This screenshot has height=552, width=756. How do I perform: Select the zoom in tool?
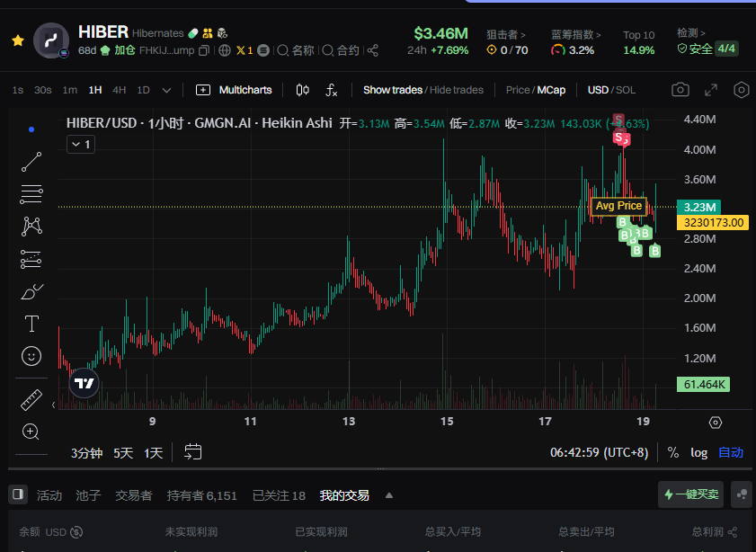(31, 432)
